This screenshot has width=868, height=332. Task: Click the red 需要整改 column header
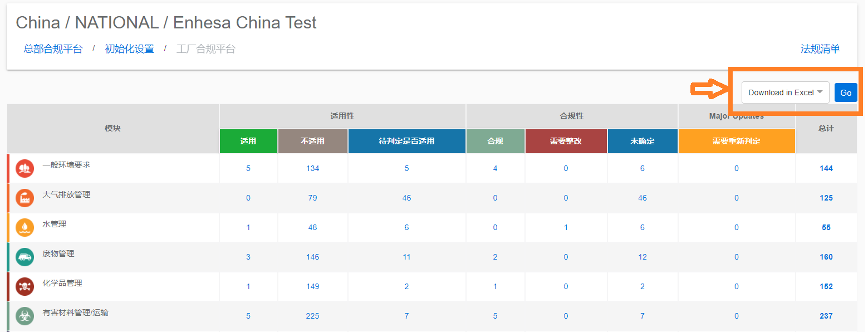566,141
